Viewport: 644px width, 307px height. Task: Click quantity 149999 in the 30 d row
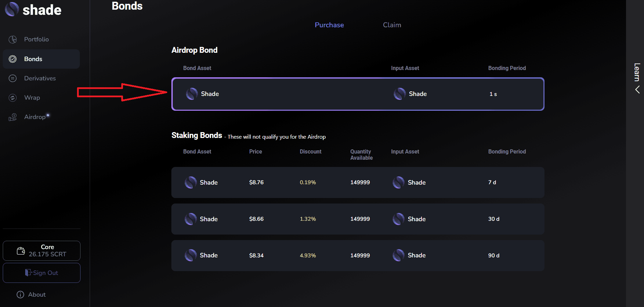coord(360,219)
